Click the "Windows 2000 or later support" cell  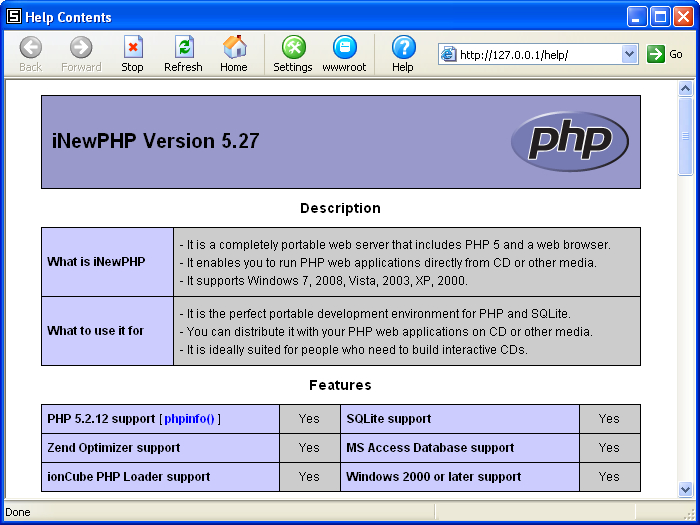460,477
